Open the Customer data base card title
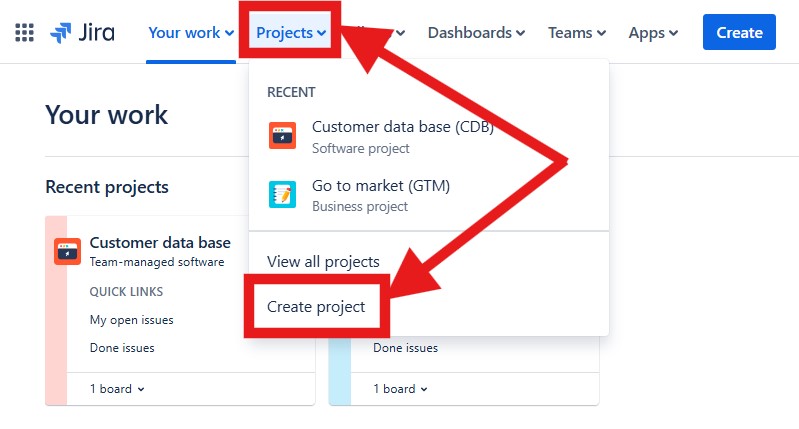Viewport: 799px width, 429px height. [x=160, y=243]
